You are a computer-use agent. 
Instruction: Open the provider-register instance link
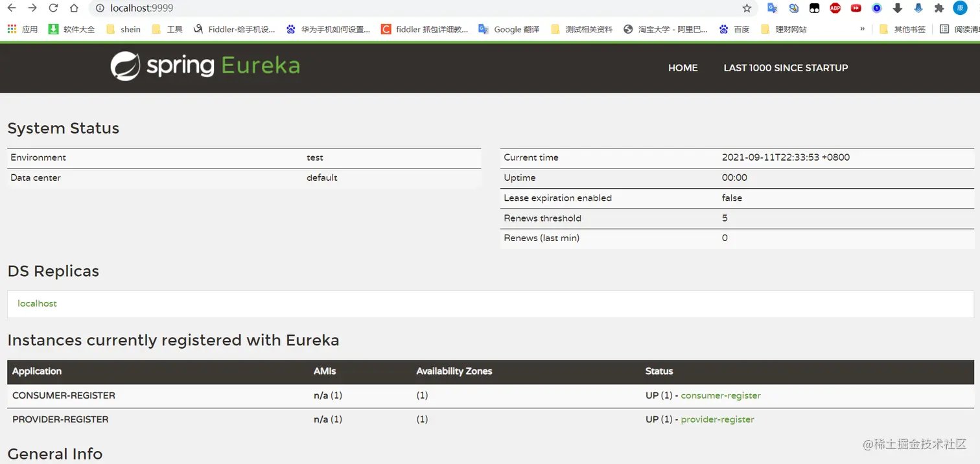pyautogui.click(x=717, y=419)
